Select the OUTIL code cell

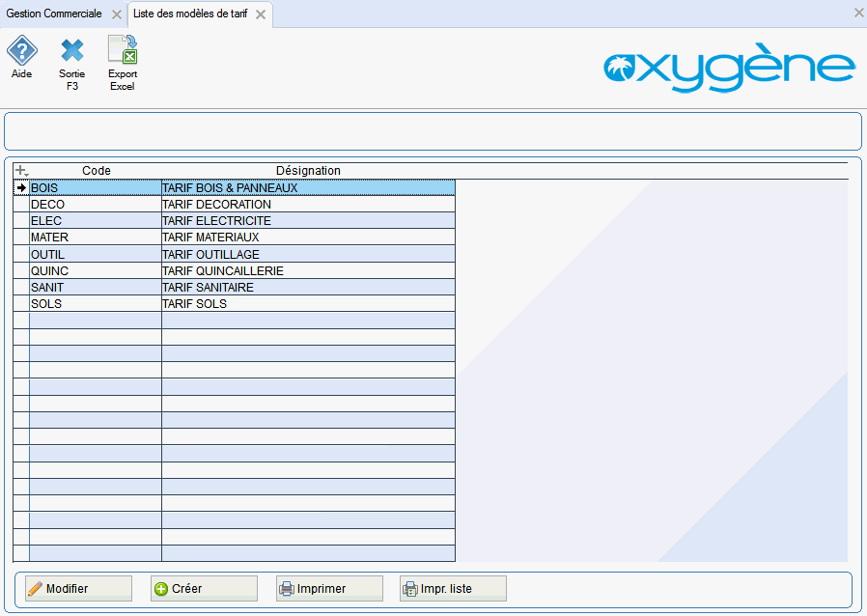[x=96, y=254]
